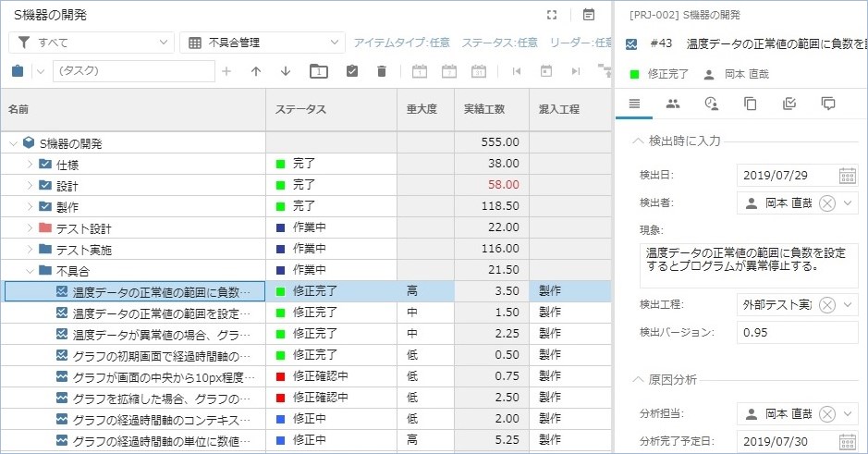Click the calendar icon beside 検出日 field
868x454 pixels.
point(847,176)
